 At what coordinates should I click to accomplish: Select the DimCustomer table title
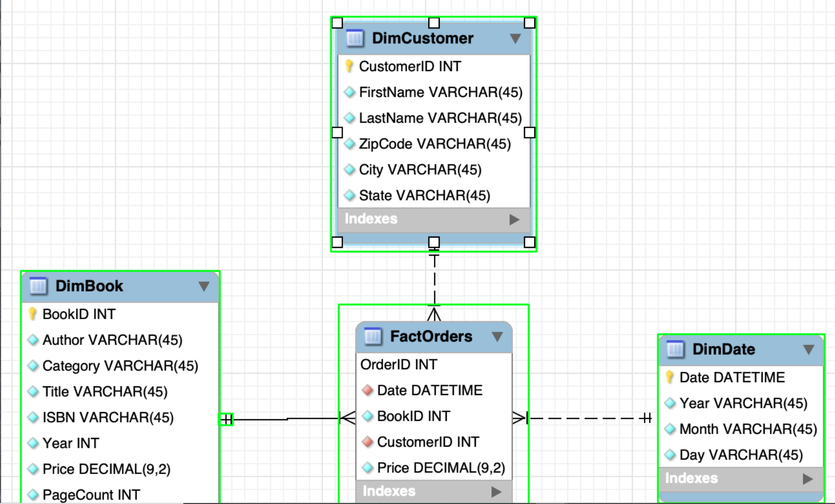point(423,38)
